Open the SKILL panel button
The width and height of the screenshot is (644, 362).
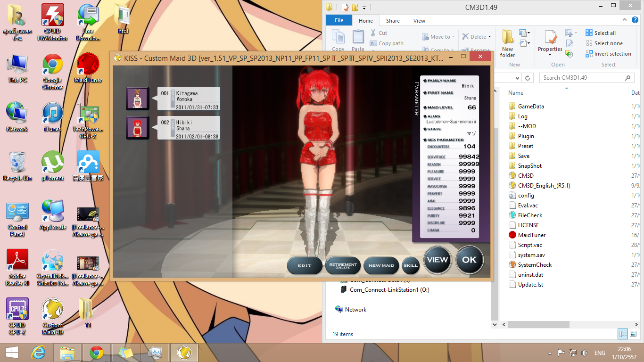pyautogui.click(x=411, y=266)
